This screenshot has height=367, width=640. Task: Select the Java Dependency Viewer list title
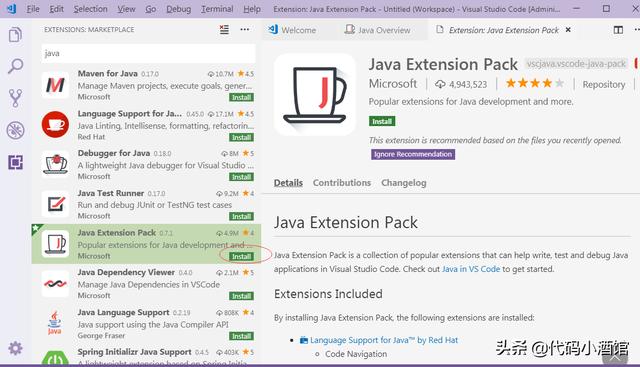coord(126,272)
